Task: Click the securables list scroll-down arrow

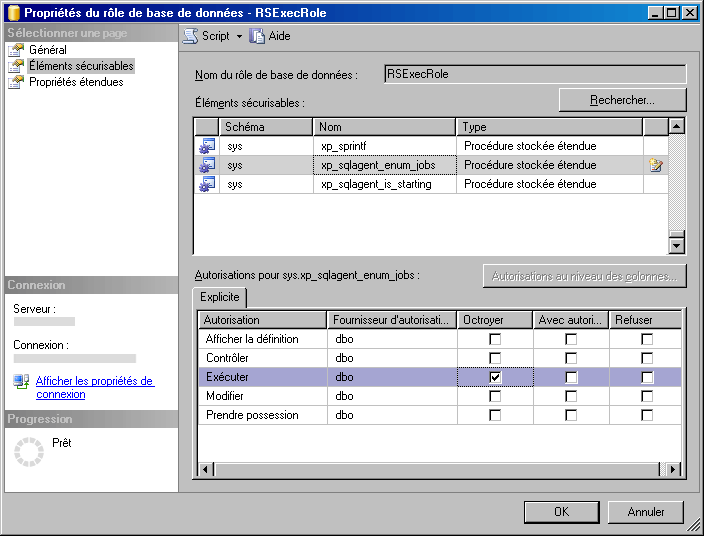Action: point(676,246)
